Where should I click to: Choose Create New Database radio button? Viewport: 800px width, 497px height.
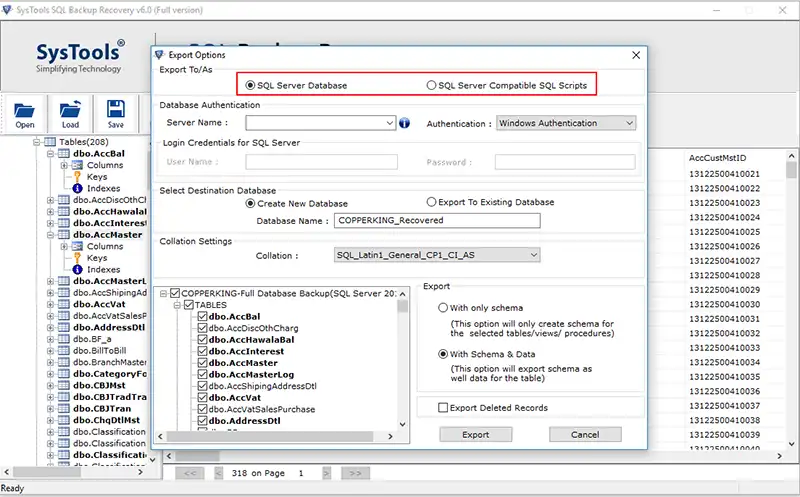pyautogui.click(x=250, y=204)
